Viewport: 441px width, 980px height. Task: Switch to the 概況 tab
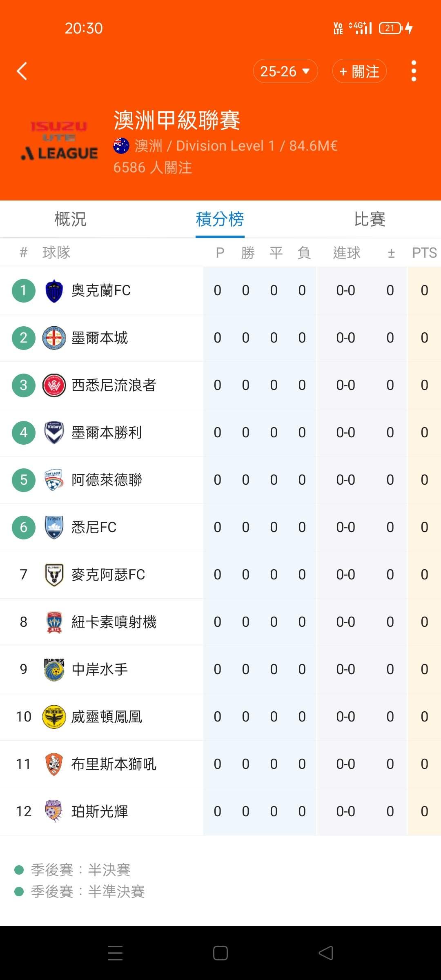point(71,219)
